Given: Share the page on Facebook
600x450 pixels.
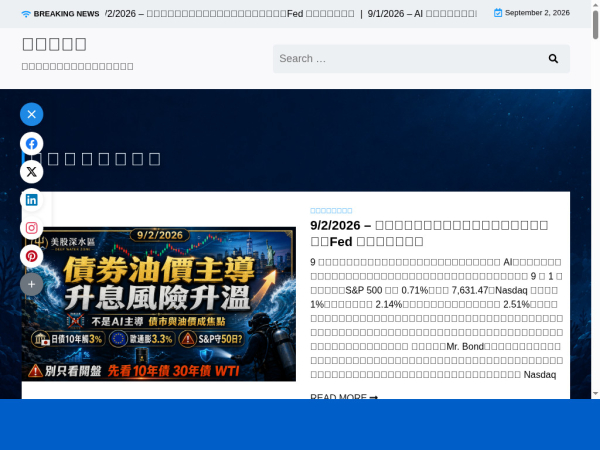Looking at the screenshot, I should coord(31,144).
